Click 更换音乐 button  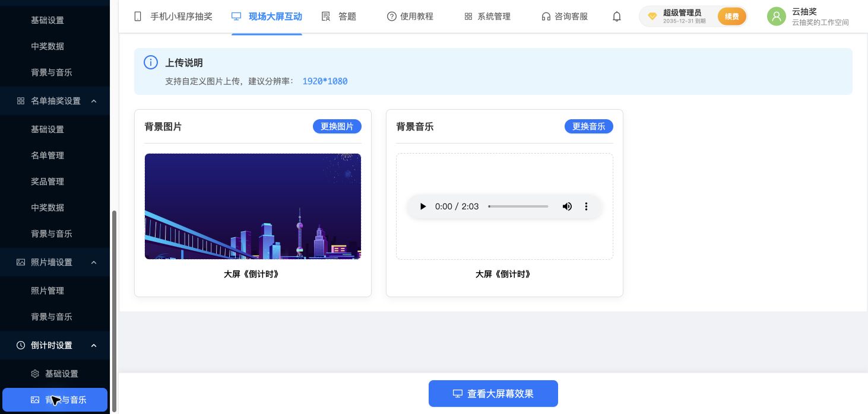[589, 126]
